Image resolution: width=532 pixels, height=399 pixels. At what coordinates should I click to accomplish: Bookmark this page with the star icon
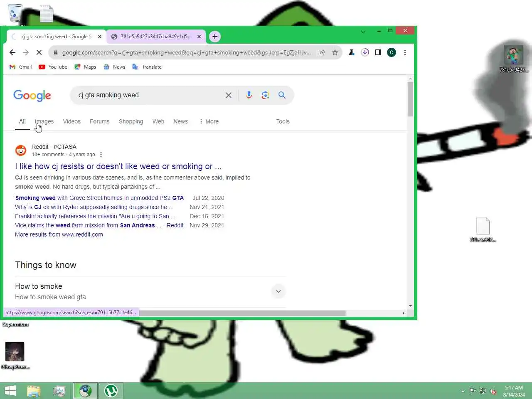tap(335, 52)
